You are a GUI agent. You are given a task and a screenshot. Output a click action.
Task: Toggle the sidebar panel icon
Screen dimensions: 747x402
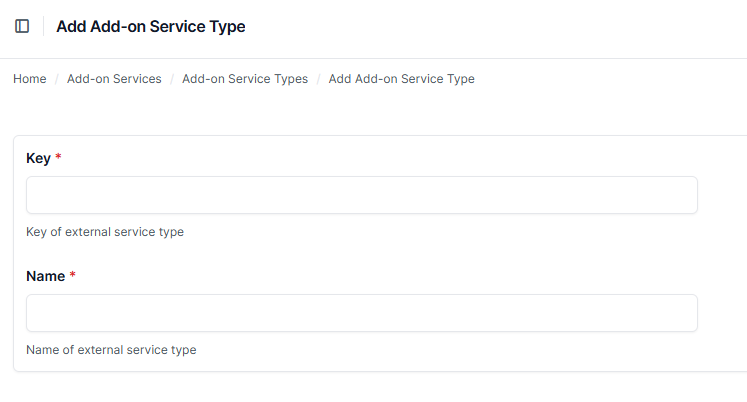coord(22,27)
